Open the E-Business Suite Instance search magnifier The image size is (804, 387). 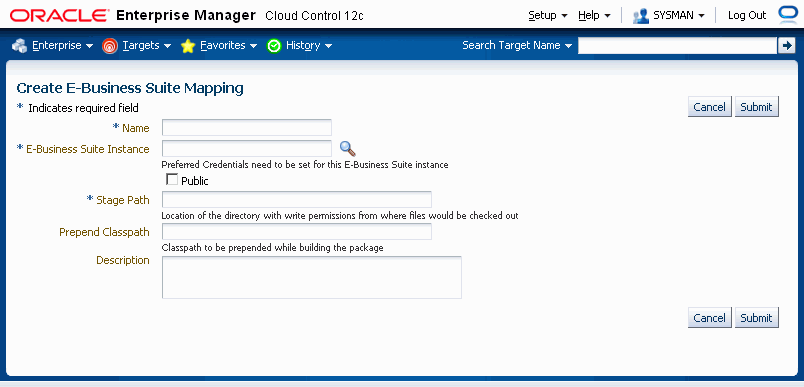click(x=348, y=149)
